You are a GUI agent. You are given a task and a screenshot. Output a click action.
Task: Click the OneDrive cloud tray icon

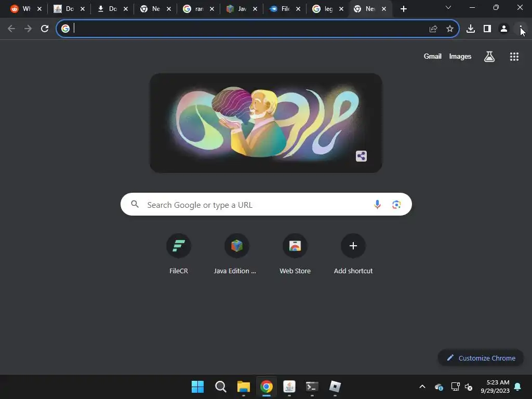(438, 387)
